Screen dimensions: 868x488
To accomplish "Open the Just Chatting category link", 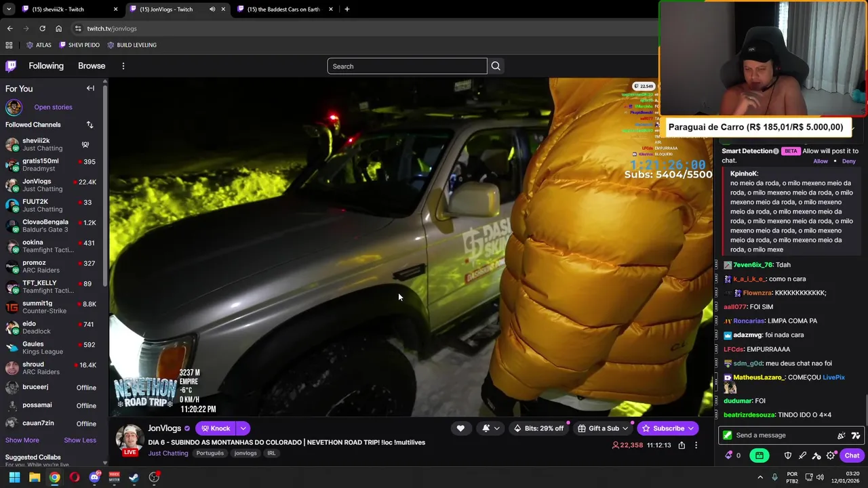I will 167,453.
